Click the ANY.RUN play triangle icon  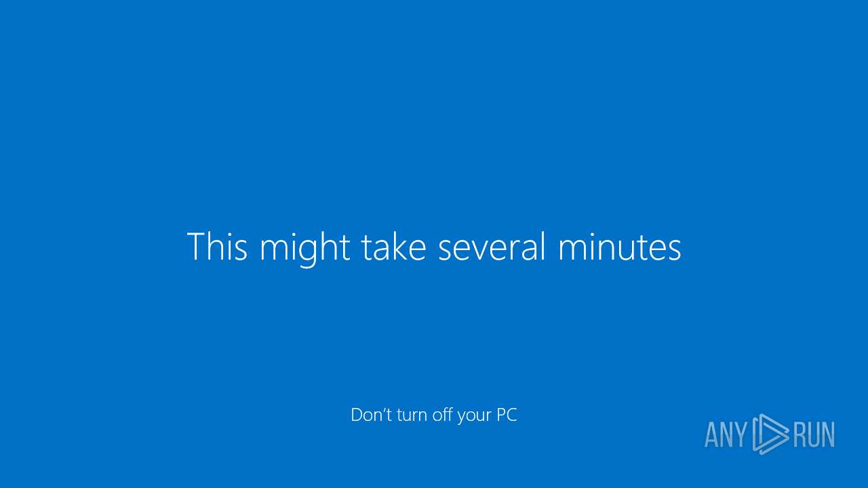point(770,434)
